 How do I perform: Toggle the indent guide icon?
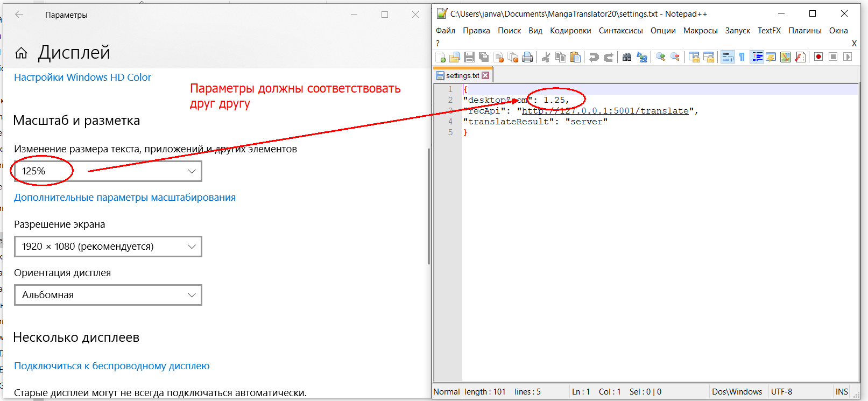pyautogui.click(x=757, y=57)
